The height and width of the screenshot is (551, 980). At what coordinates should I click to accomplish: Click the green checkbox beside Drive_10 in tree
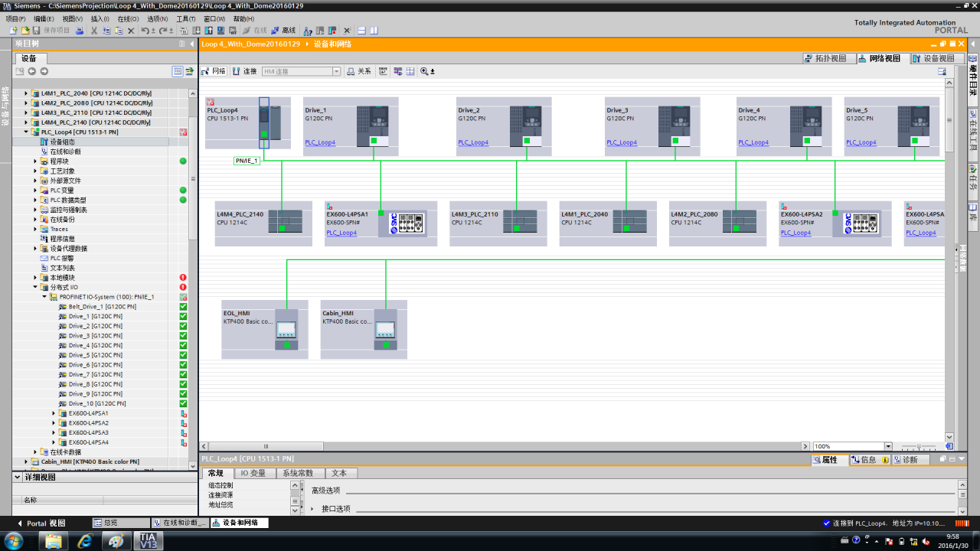183,403
